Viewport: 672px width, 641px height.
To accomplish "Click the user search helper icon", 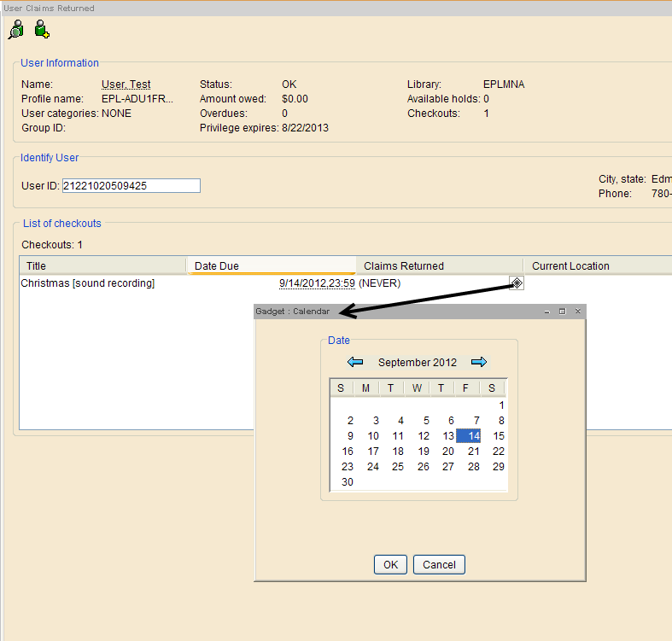I will (x=16, y=30).
